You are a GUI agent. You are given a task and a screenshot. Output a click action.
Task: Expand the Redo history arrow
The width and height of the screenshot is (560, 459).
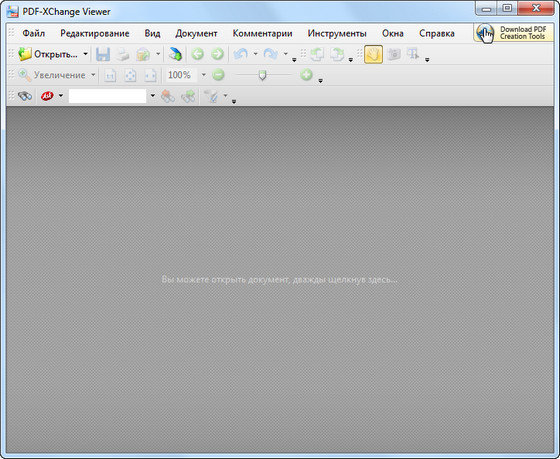[286, 54]
